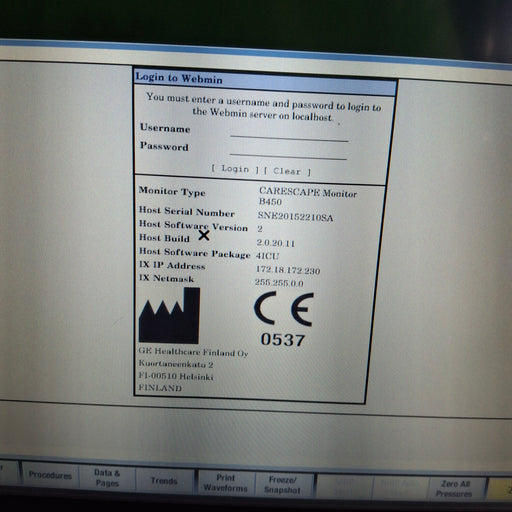The width and height of the screenshot is (512, 512).
Task: Click the Login button
Action: [235, 169]
